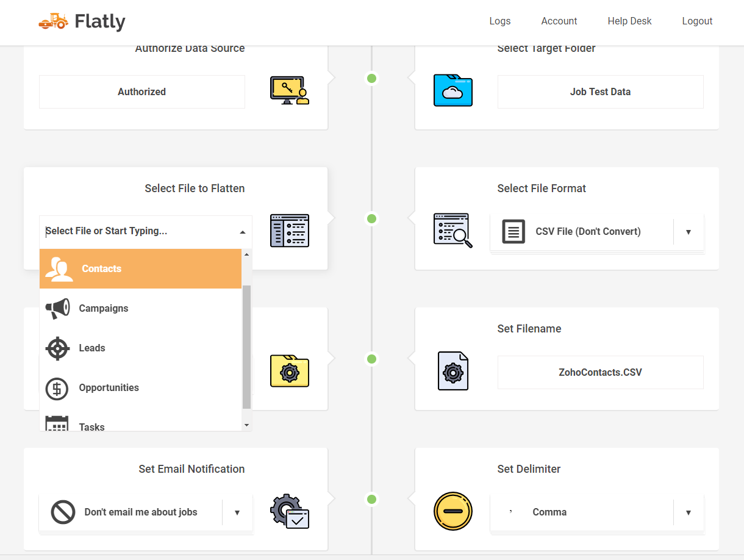Go to Help Desk

[629, 21]
